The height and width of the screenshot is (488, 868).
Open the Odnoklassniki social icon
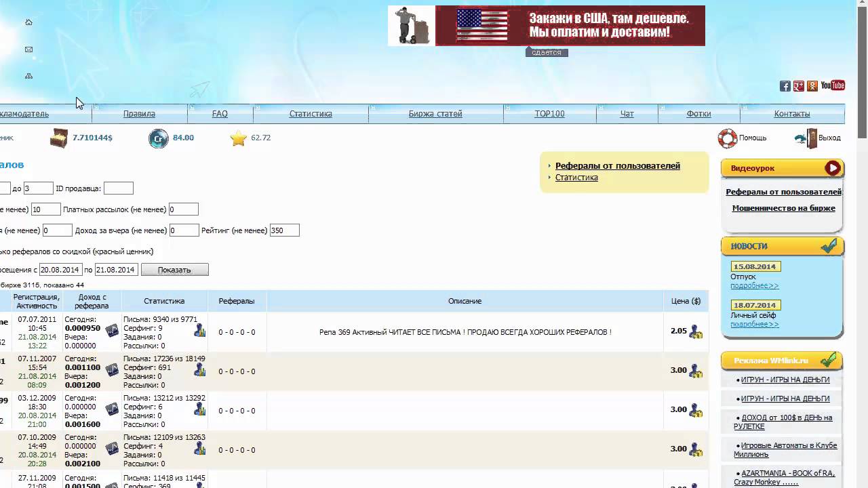point(812,86)
